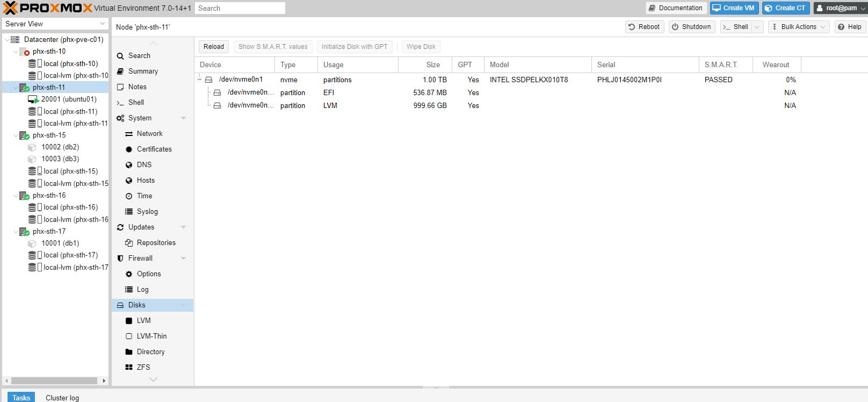Open the Server View dropdown
The height and width of the screenshot is (402, 868).
click(103, 24)
